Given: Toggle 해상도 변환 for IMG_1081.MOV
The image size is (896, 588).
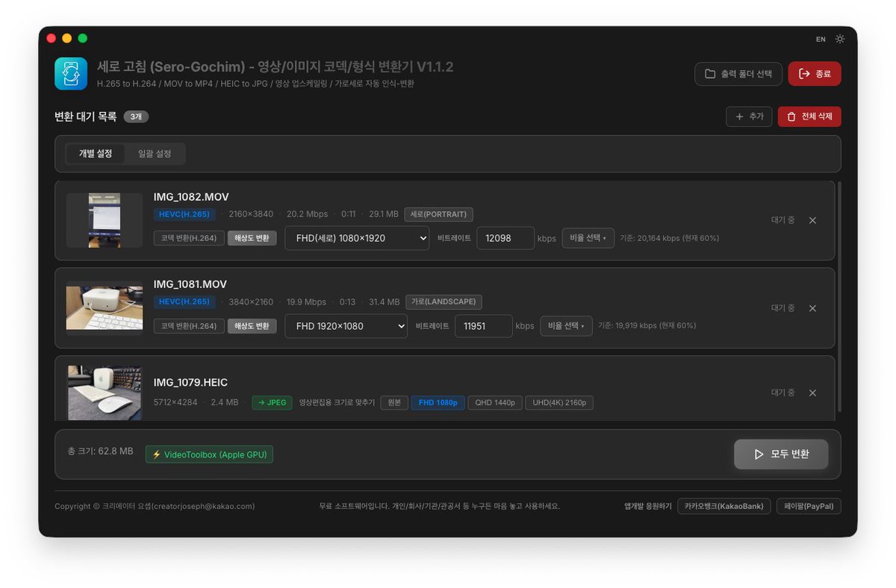Looking at the screenshot, I should 252,326.
